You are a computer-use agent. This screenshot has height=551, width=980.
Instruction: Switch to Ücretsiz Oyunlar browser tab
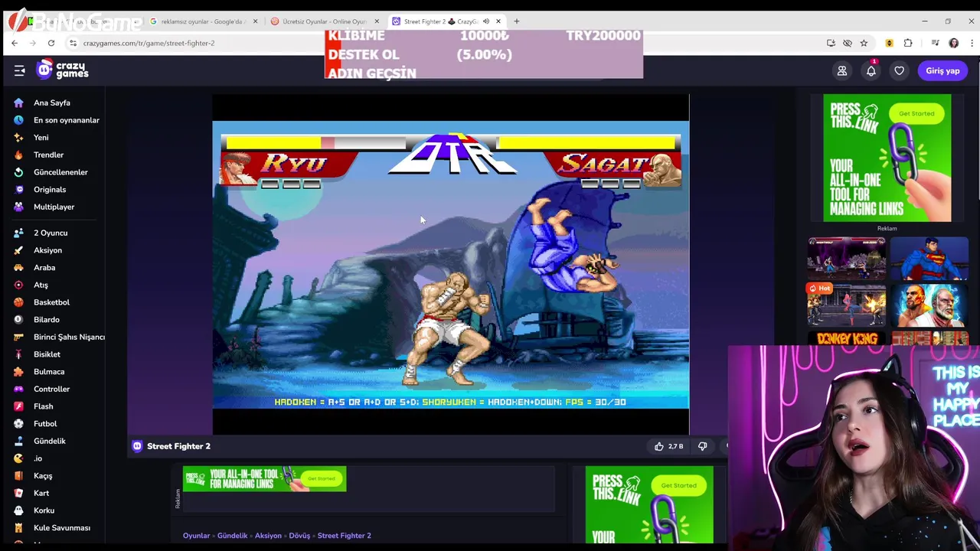[x=324, y=21]
